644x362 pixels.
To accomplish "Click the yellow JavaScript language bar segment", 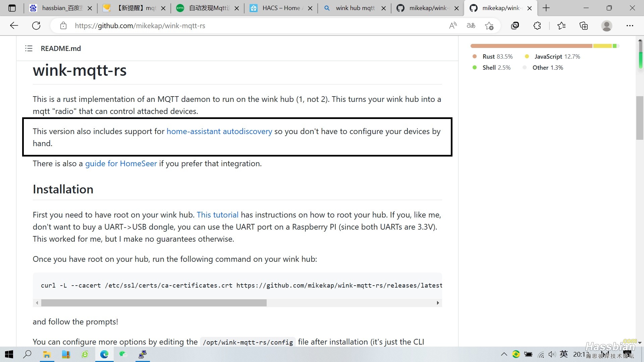I will tap(602, 46).
